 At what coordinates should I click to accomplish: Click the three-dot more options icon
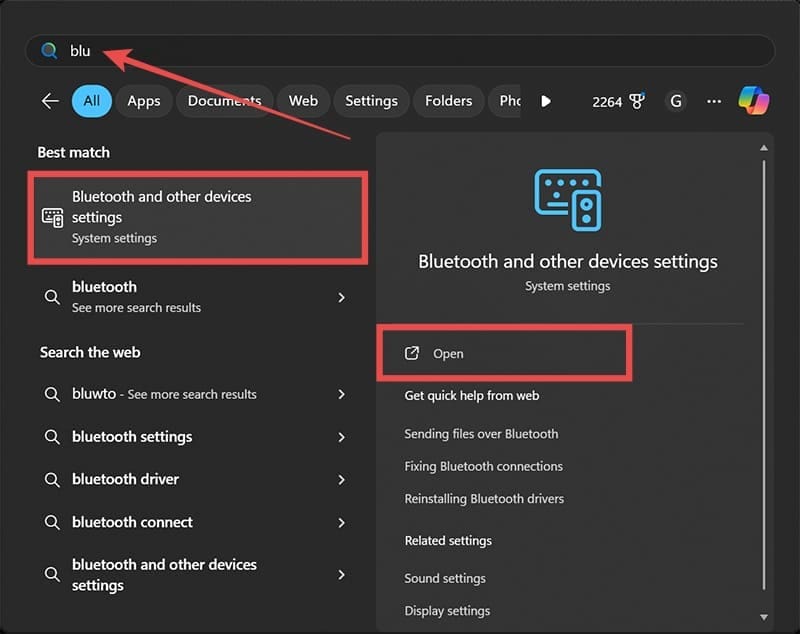point(713,101)
